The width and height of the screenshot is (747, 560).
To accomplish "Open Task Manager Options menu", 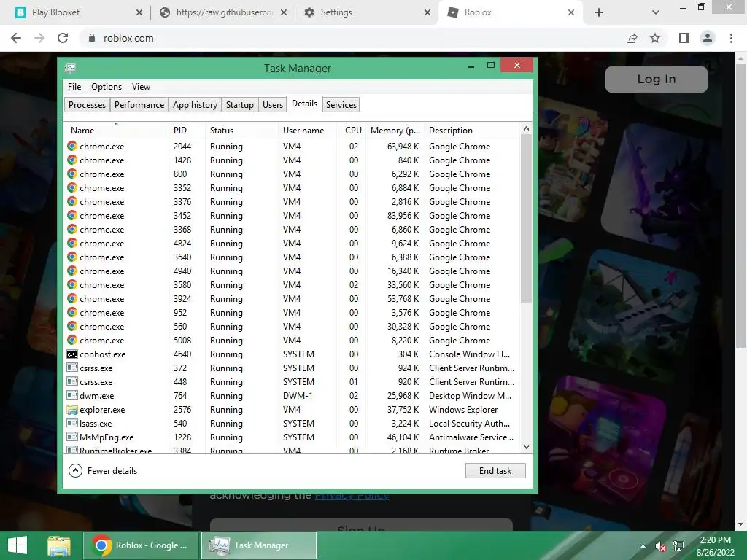I will (107, 87).
